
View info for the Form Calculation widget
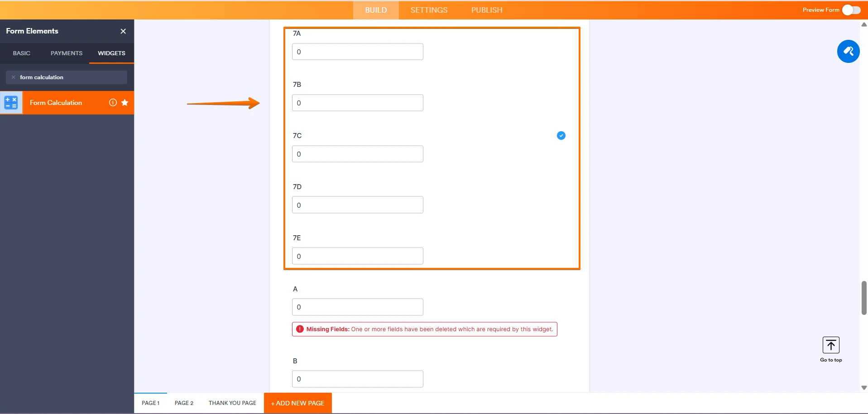pyautogui.click(x=113, y=103)
